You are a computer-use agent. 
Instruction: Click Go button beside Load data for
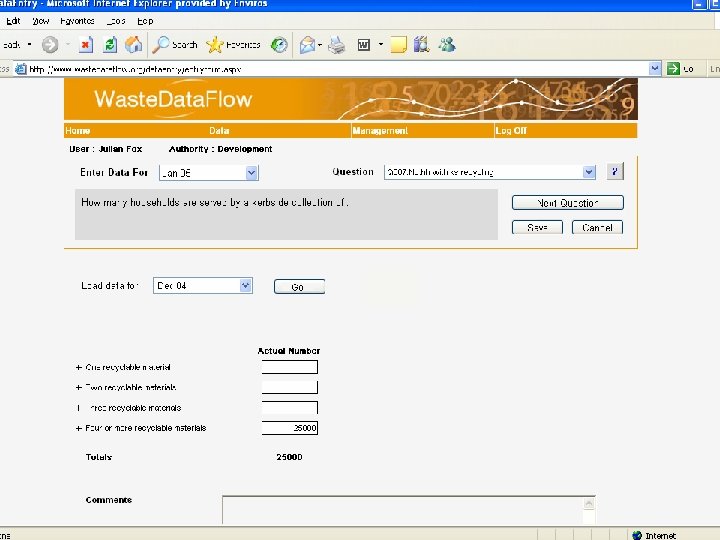point(299,287)
